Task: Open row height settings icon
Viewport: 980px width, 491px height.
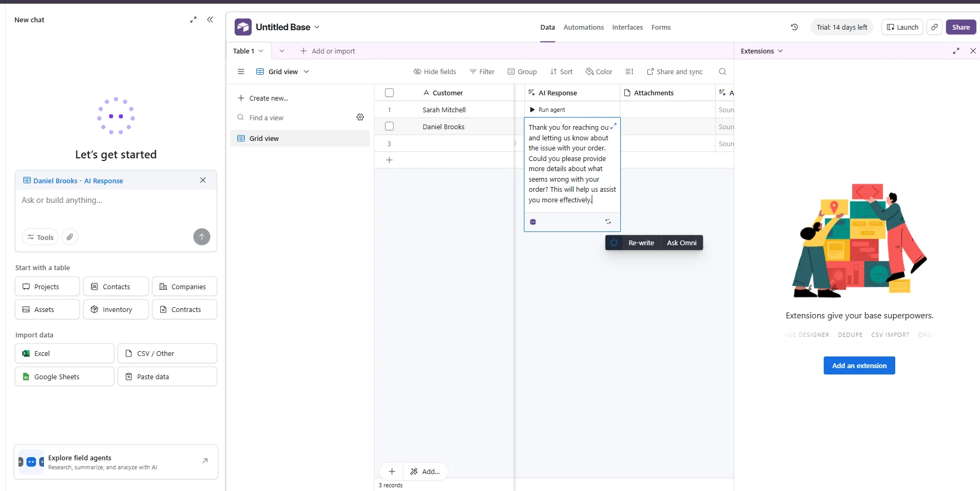Action: [629, 72]
